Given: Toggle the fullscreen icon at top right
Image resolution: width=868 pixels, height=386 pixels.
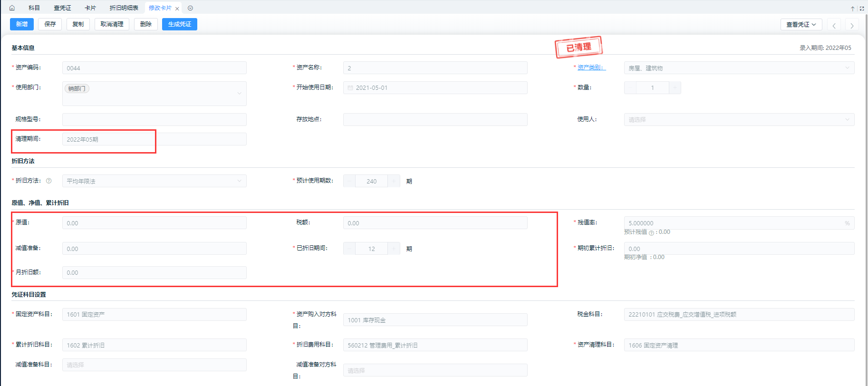Looking at the screenshot, I should (x=862, y=9).
